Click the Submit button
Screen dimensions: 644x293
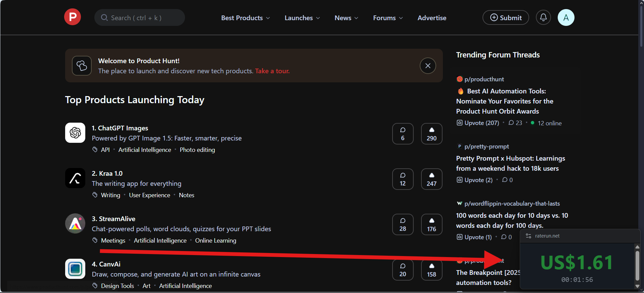pyautogui.click(x=506, y=17)
